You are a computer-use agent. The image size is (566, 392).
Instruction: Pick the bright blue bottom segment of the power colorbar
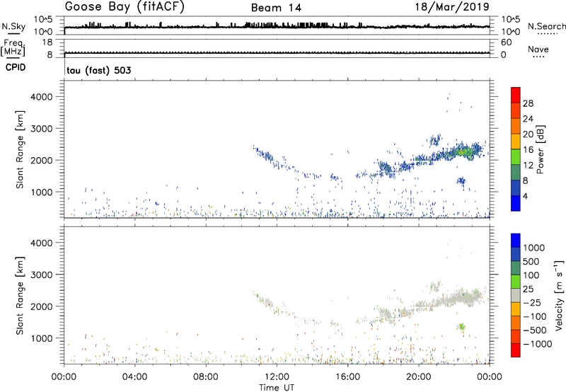[516, 203]
